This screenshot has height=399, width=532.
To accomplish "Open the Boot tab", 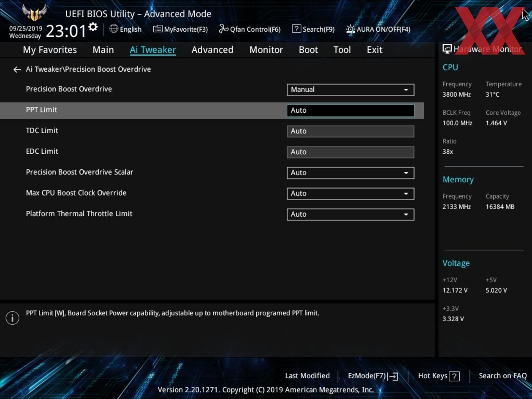I will [x=308, y=50].
